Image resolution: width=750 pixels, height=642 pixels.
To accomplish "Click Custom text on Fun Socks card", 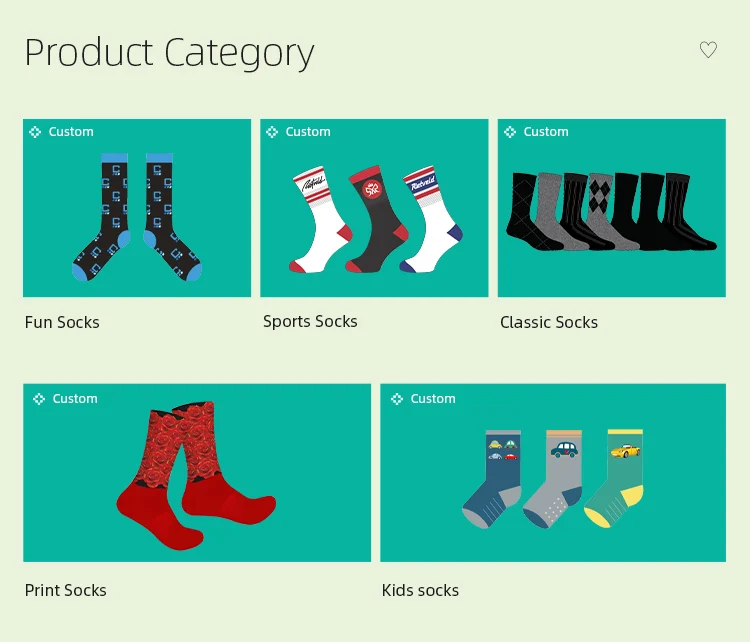I will point(71,132).
